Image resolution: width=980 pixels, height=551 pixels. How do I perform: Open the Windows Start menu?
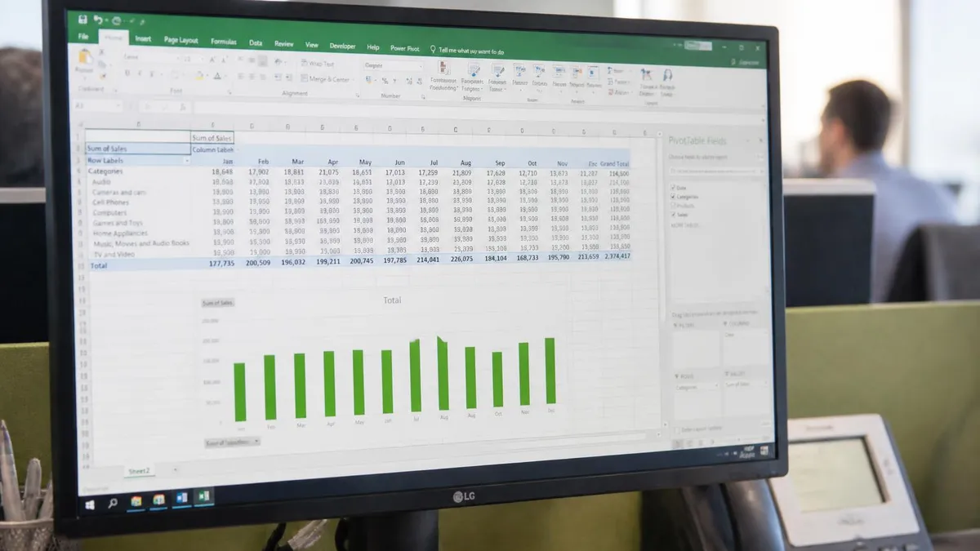(x=90, y=504)
